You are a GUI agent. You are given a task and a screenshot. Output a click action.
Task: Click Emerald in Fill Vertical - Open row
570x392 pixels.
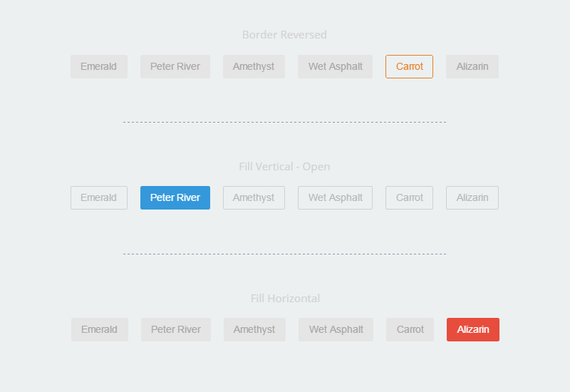pos(99,198)
